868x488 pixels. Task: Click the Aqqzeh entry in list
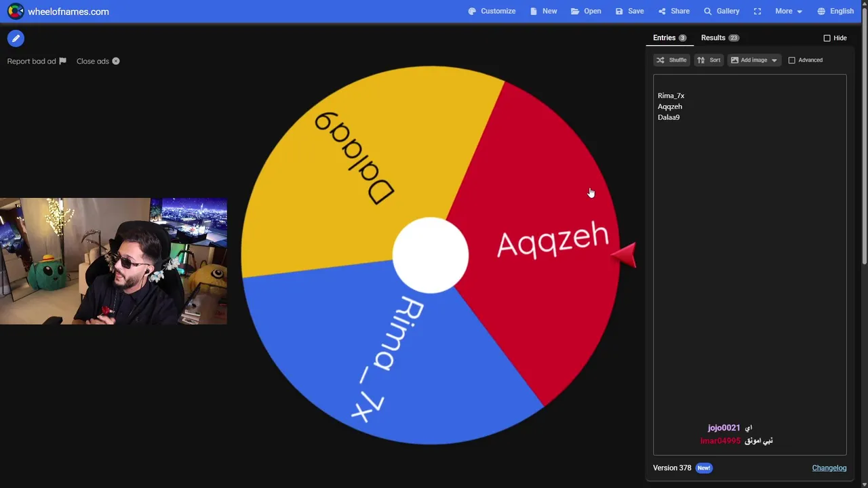coord(670,106)
